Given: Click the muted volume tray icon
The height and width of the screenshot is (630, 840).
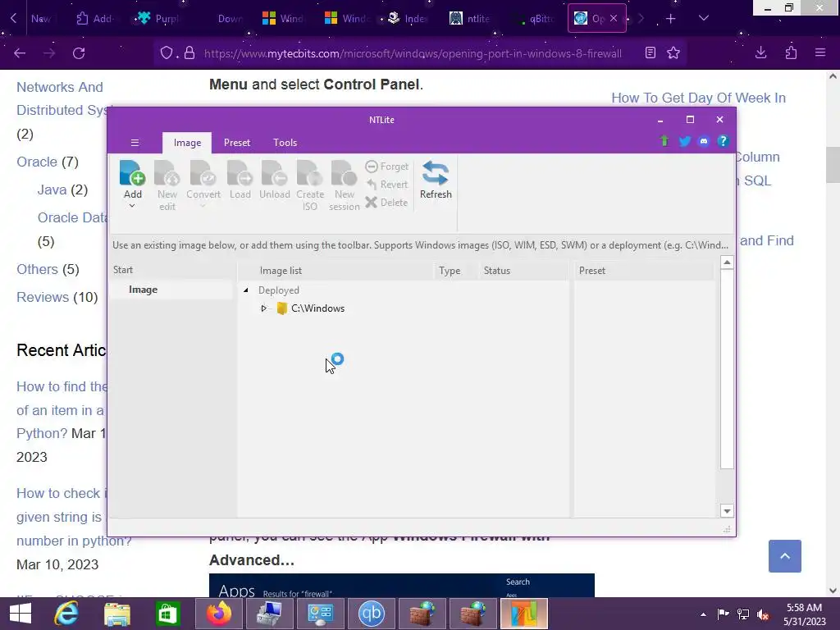Looking at the screenshot, I should click(x=763, y=614).
